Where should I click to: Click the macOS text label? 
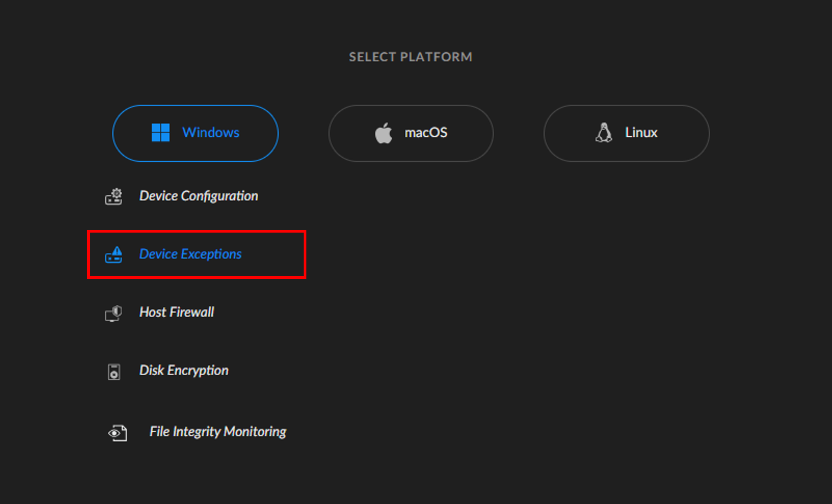coord(426,132)
